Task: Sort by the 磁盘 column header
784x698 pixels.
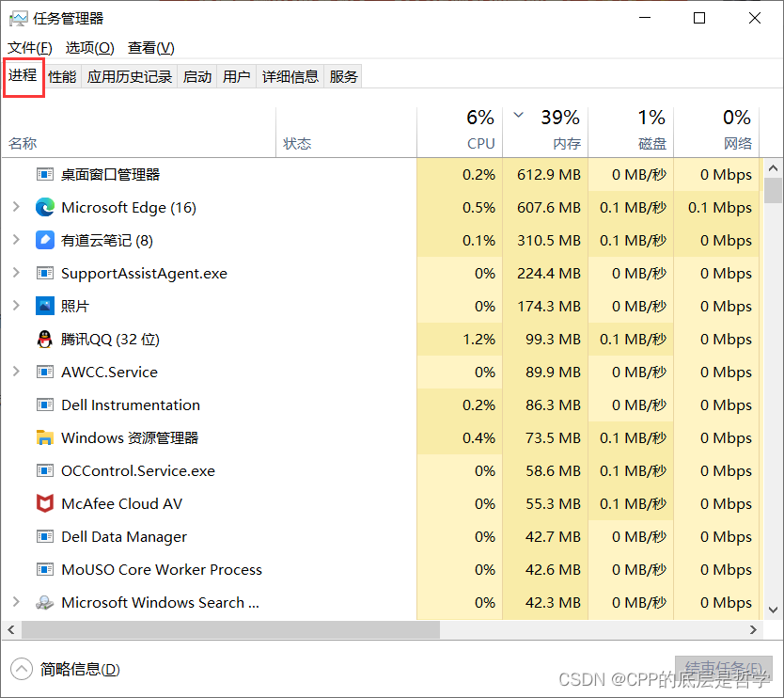Action: pyautogui.click(x=631, y=133)
